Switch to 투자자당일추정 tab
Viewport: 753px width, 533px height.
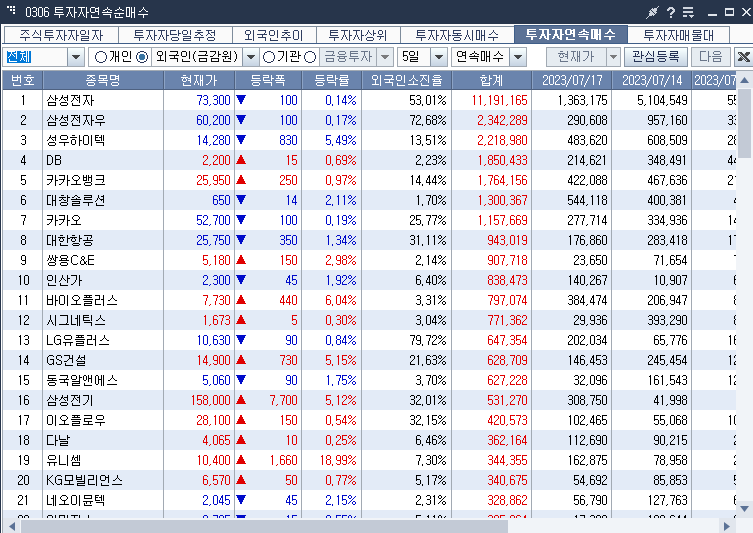pyautogui.click(x=175, y=35)
